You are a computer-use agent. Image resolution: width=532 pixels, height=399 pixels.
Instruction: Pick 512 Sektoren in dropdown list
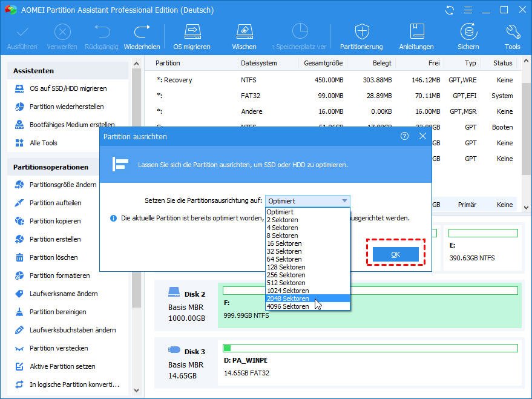coord(286,283)
